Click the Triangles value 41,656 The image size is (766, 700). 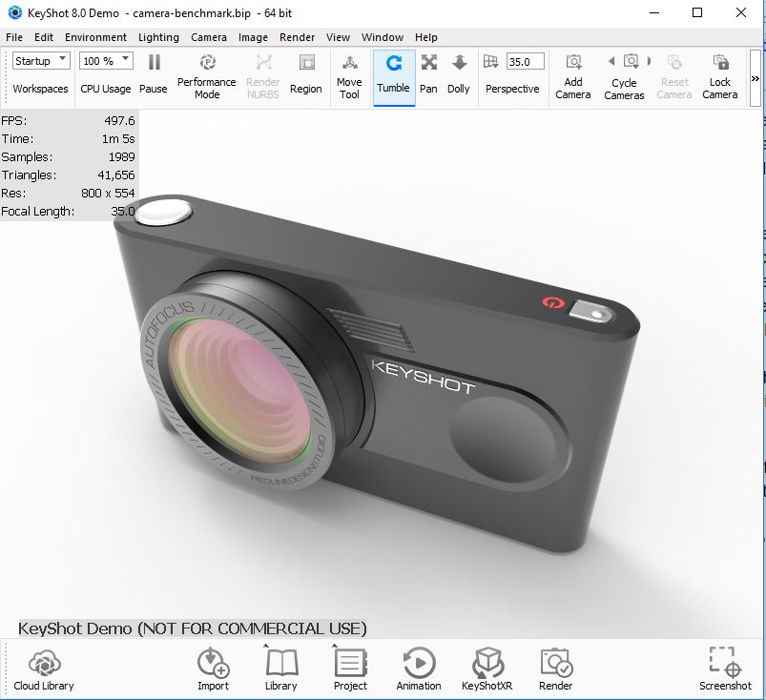[116, 175]
